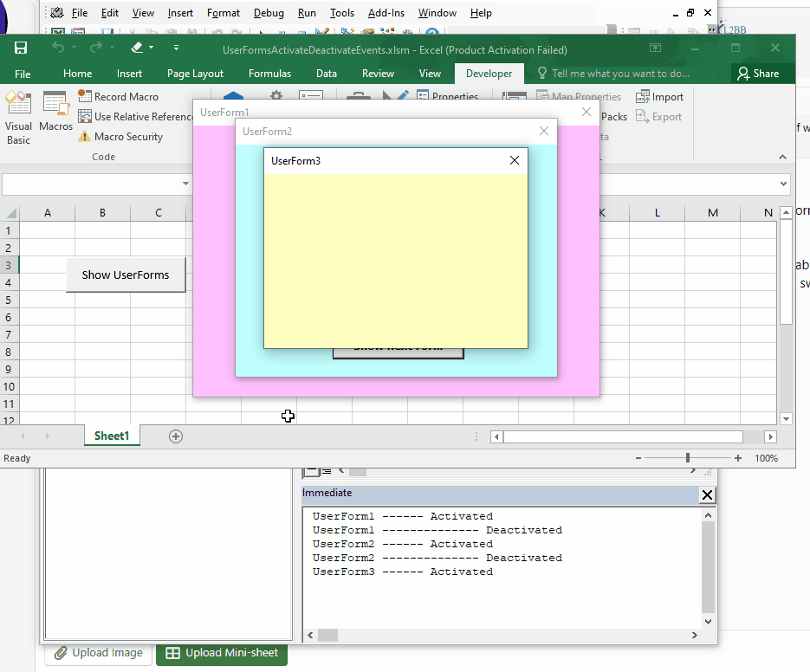Image resolution: width=810 pixels, height=672 pixels.
Task: Click the Tell me what you want field
Action: pos(620,74)
